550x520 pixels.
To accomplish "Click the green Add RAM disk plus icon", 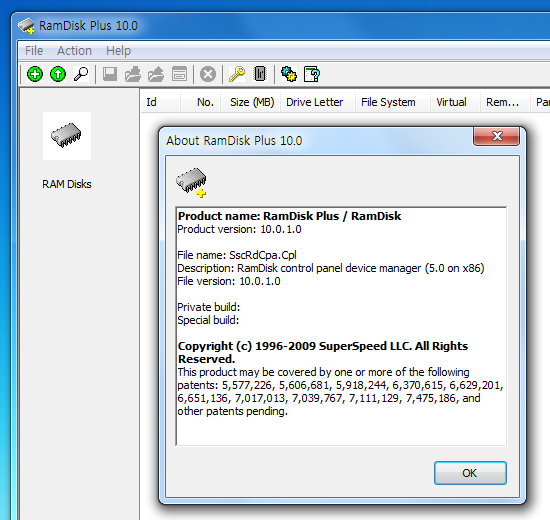I will pos(35,74).
